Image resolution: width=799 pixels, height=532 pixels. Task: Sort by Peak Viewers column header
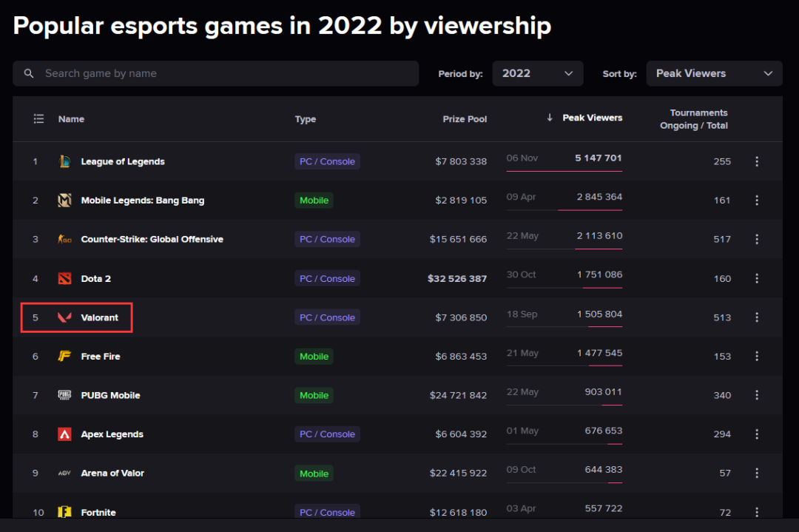pyautogui.click(x=592, y=118)
